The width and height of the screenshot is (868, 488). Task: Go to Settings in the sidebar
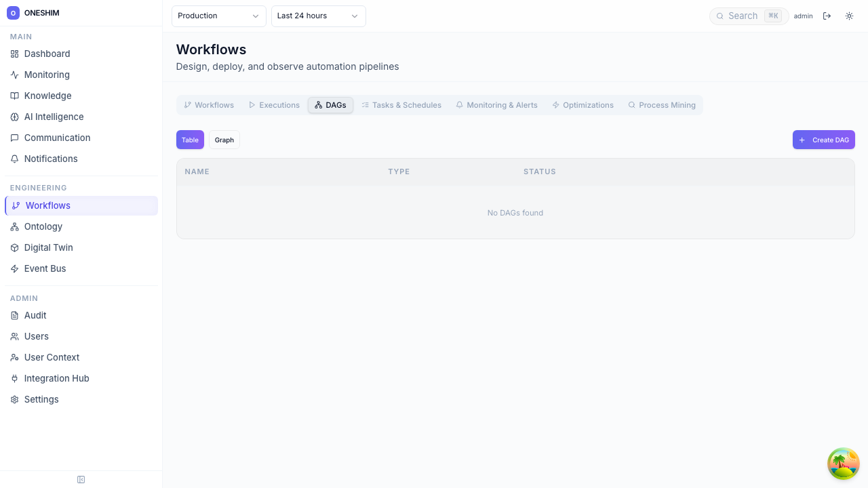41,400
